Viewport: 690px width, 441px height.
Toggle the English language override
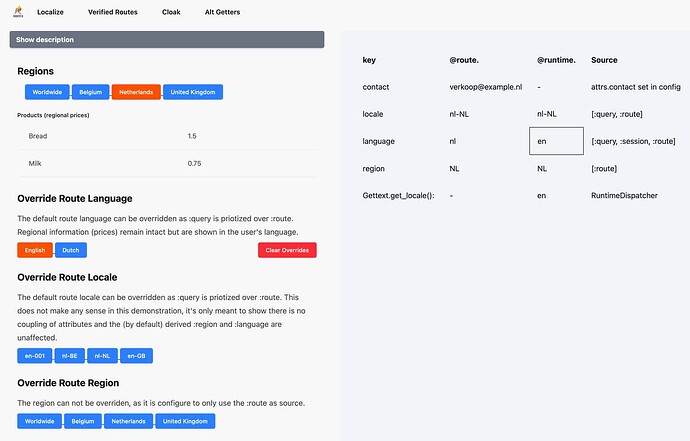[x=34, y=250]
